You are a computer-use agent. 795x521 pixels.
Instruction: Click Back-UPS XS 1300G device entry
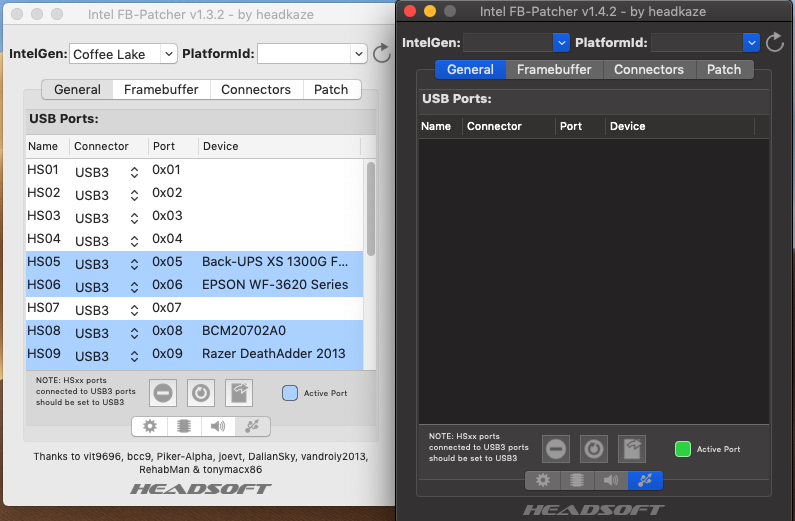275,262
